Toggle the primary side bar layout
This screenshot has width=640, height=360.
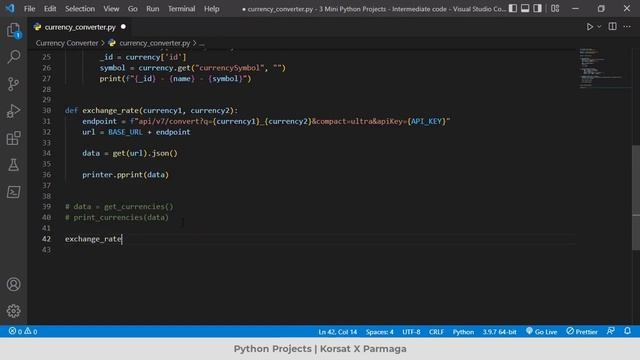[513, 8]
